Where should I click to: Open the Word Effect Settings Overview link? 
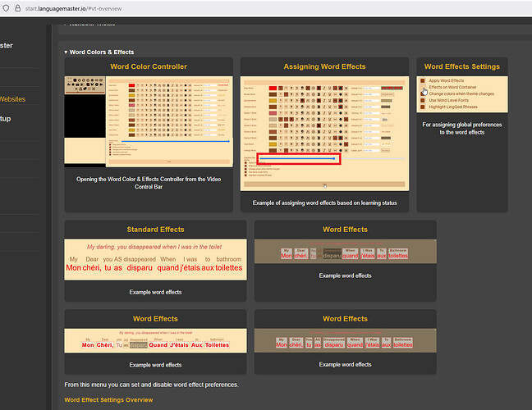click(108, 400)
